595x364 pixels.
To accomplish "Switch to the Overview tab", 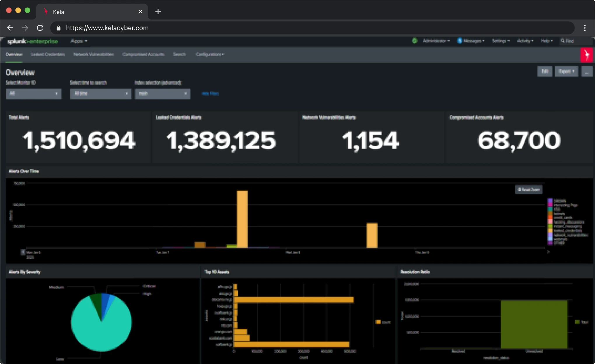I will [x=14, y=55].
